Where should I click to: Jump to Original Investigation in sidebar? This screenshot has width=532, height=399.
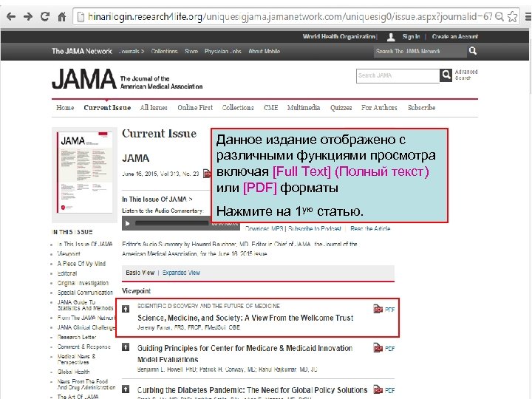[83, 283]
